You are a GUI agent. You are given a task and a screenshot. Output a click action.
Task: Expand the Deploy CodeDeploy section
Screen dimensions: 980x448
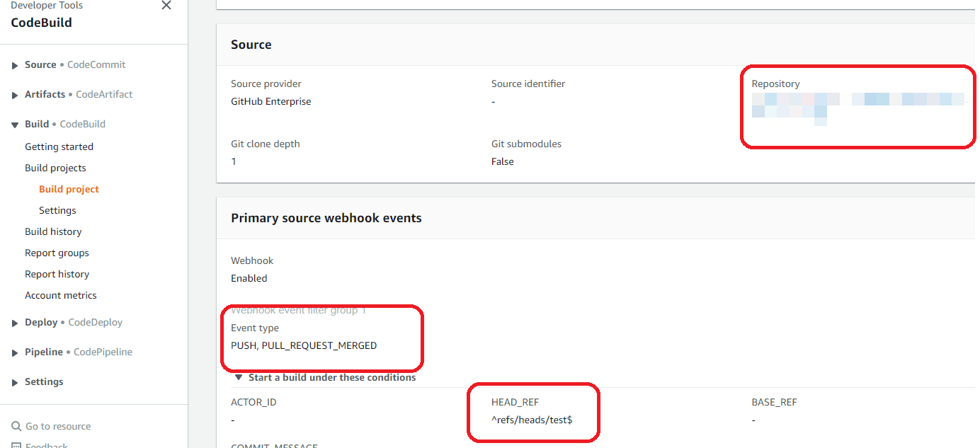pos(16,323)
